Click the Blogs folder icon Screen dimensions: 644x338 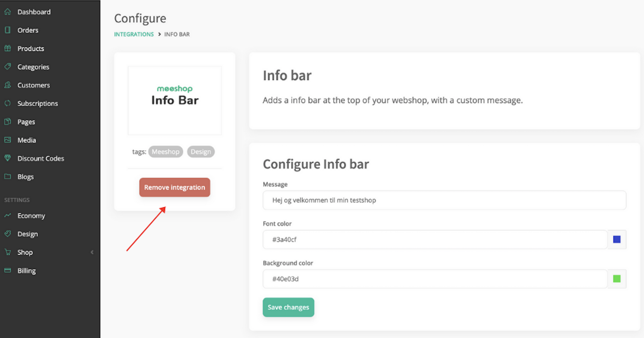pyautogui.click(x=8, y=176)
